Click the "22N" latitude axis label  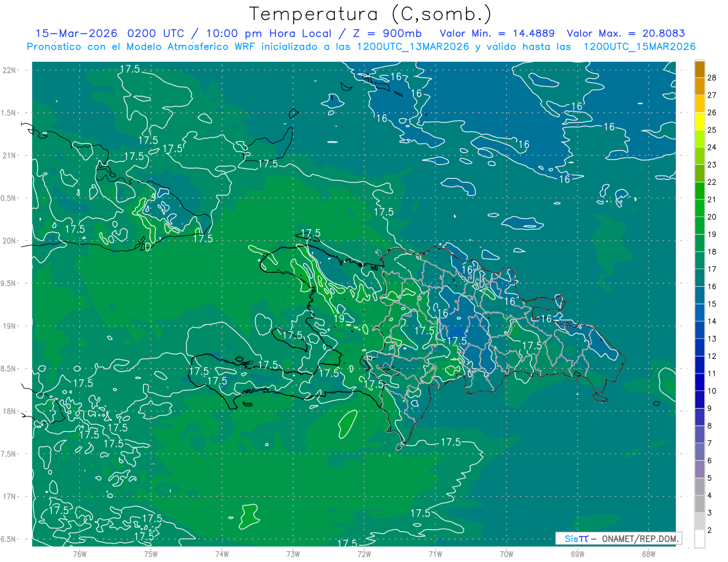pyautogui.click(x=9, y=70)
